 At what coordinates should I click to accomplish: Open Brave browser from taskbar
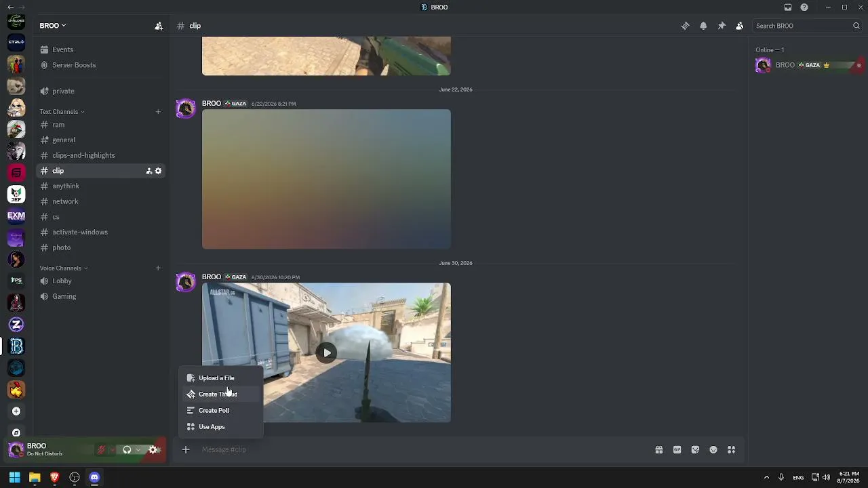pos(55,477)
